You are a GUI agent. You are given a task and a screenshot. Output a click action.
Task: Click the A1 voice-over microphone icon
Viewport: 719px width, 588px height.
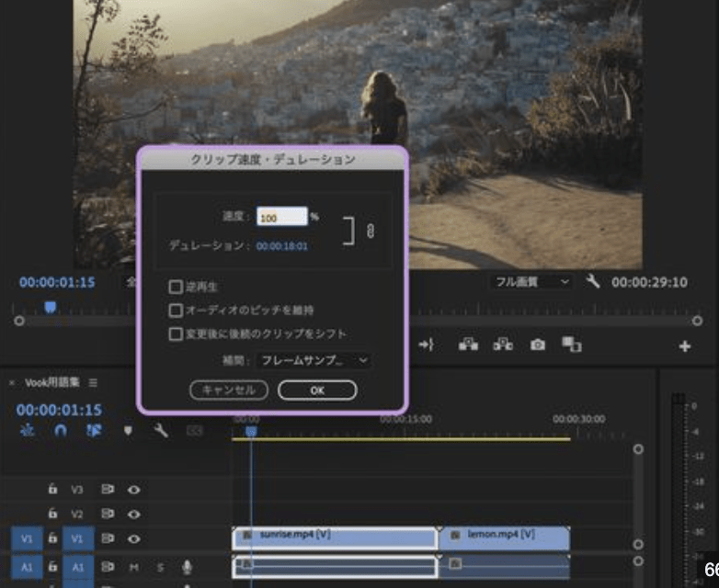tap(187, 568)
